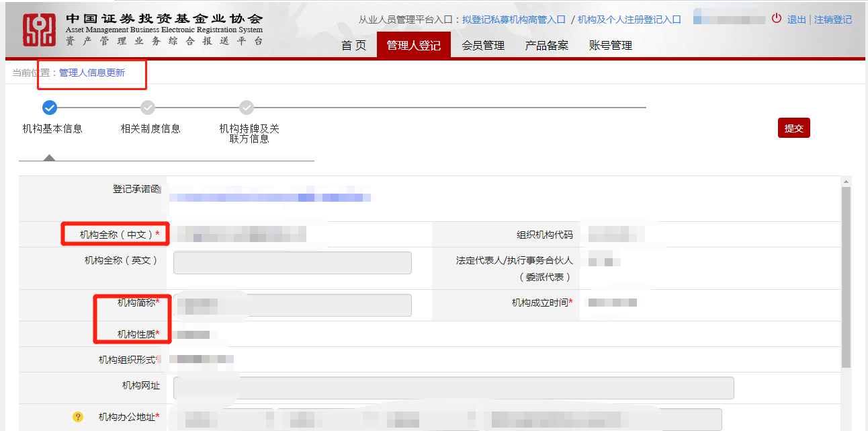Open the 会员管理 menu

click(x=483, y=45)
